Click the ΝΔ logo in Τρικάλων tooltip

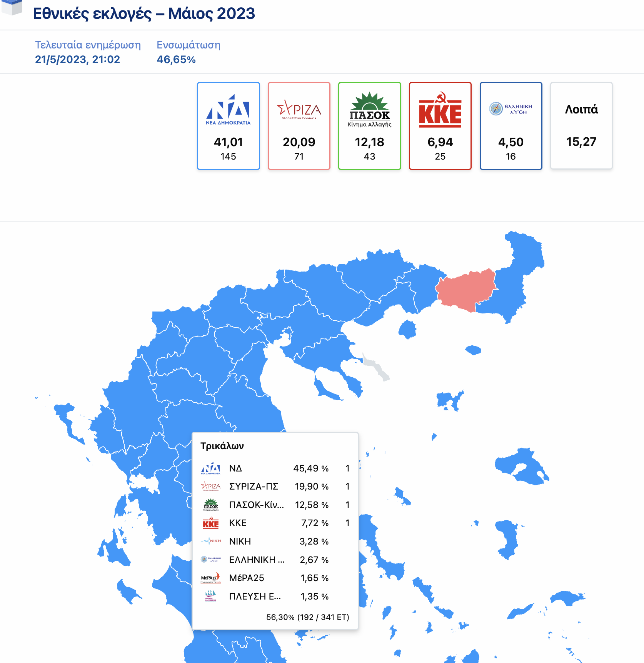pyautogui.click(x=211, y=468)
